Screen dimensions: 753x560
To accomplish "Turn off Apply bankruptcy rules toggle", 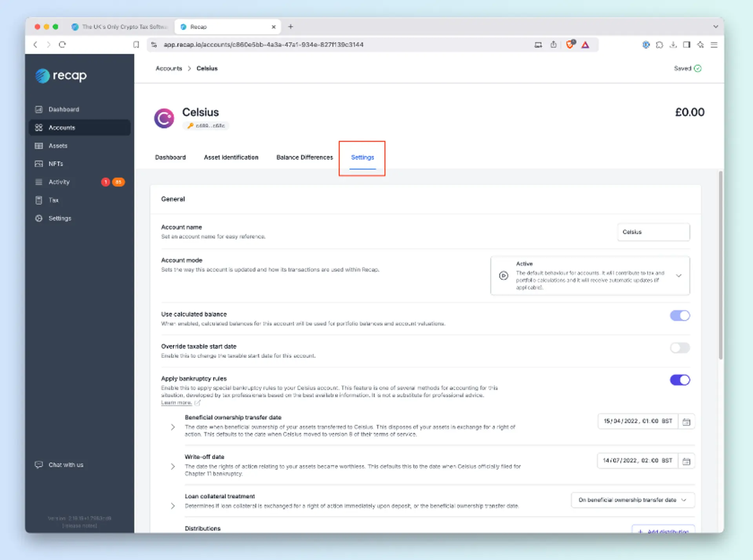I will (x=680, y=380).
